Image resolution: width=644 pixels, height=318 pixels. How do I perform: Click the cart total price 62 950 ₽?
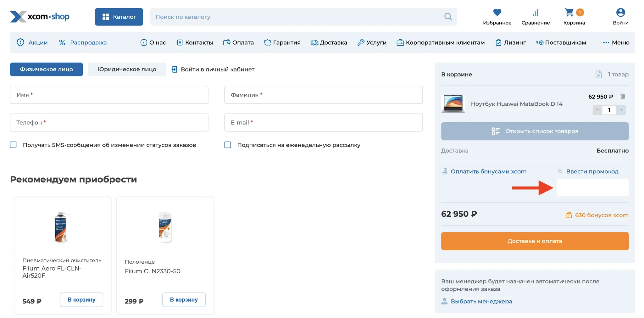pyautogui.click(x=459, y=214)
